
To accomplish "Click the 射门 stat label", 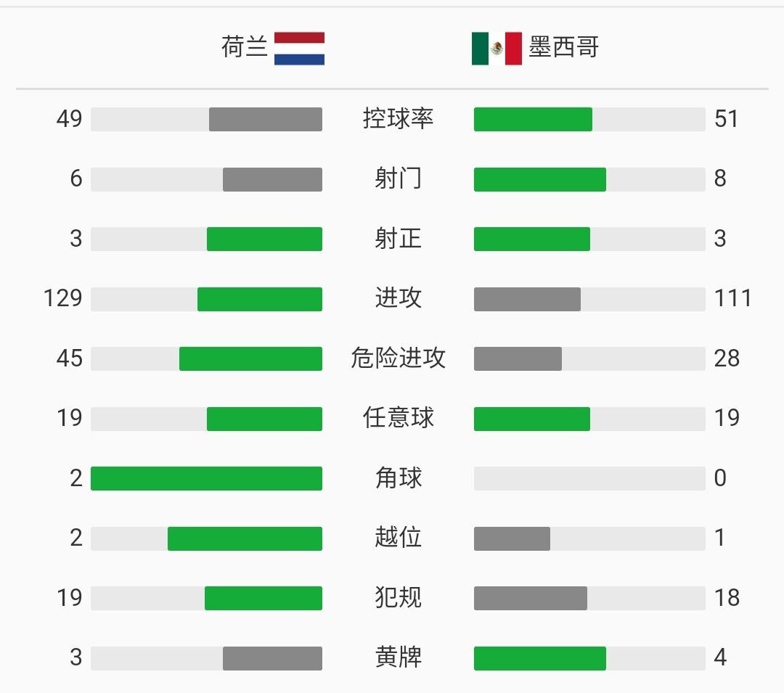I will tap(398, 179).
